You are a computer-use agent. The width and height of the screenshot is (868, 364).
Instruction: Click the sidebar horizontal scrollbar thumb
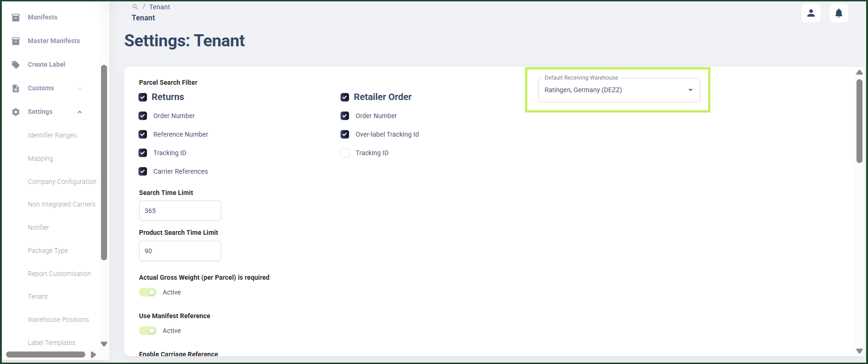45,355
